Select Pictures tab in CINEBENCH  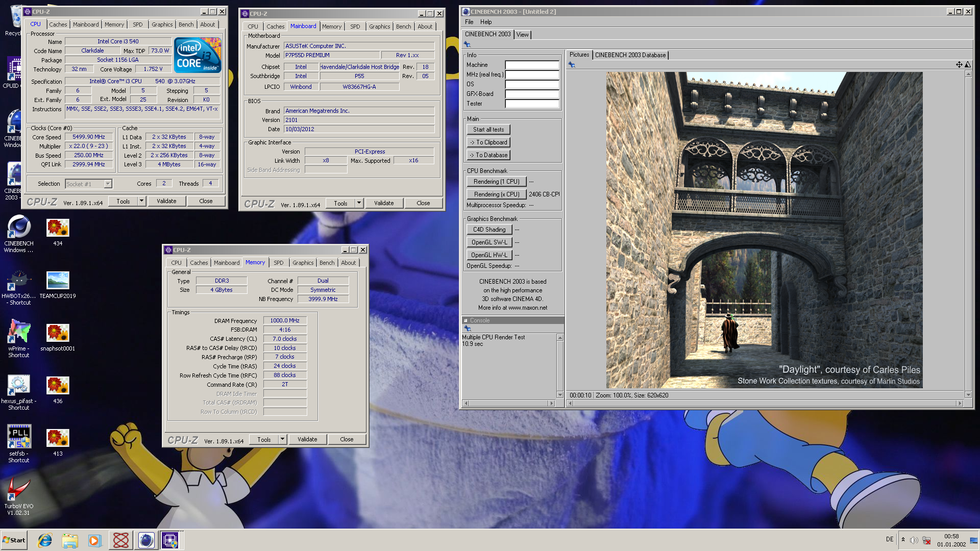click(579, 55)
